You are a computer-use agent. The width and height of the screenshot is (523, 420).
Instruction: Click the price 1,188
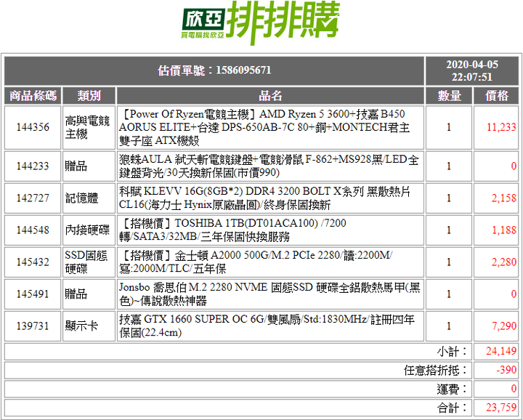[504, 230]
